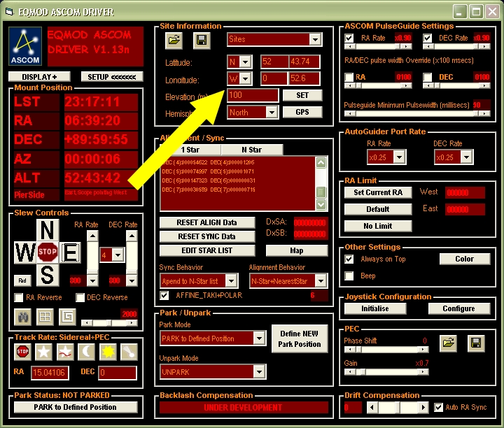Open the slew rate preset dropdown showing 4

118,255
